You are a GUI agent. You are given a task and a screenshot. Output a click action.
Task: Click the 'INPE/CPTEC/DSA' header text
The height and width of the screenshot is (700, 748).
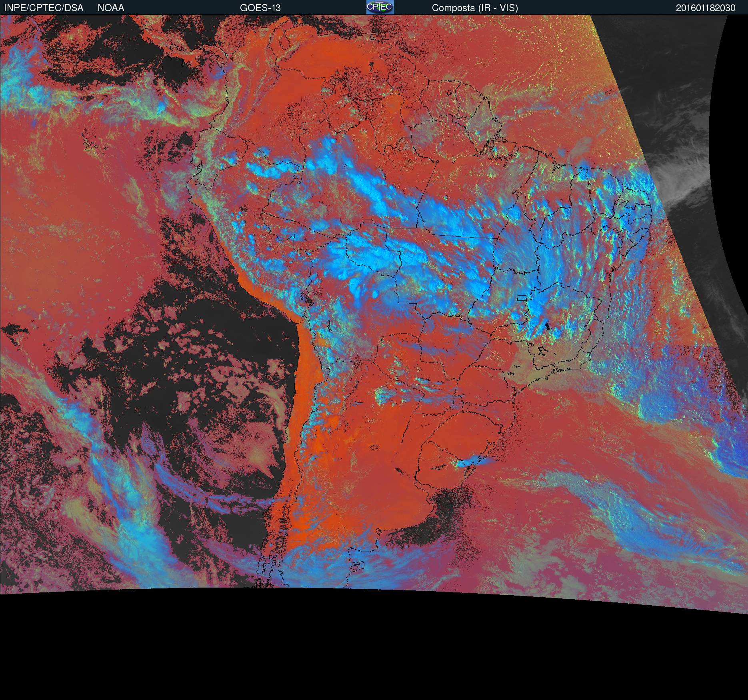tap(44, 8)
